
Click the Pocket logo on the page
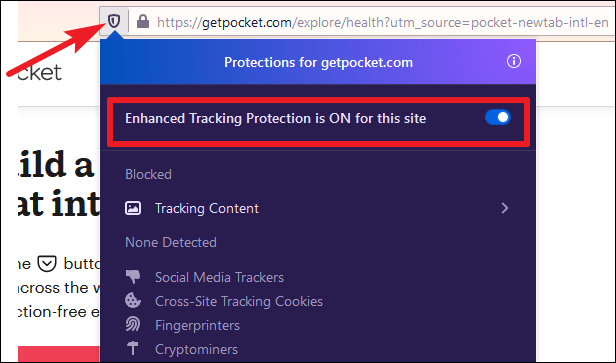[40, 73]
